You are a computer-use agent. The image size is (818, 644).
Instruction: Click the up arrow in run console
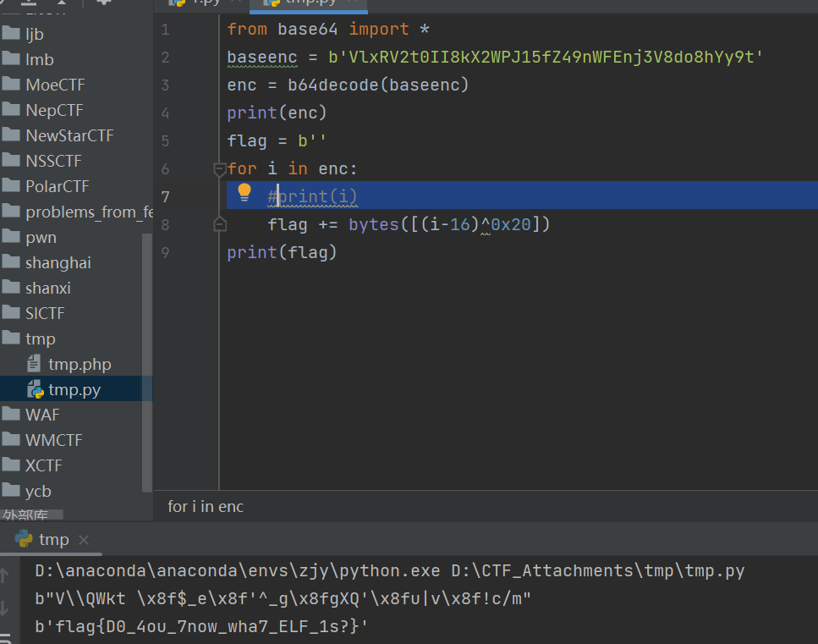pyautogui.click(x=5, y=576)
